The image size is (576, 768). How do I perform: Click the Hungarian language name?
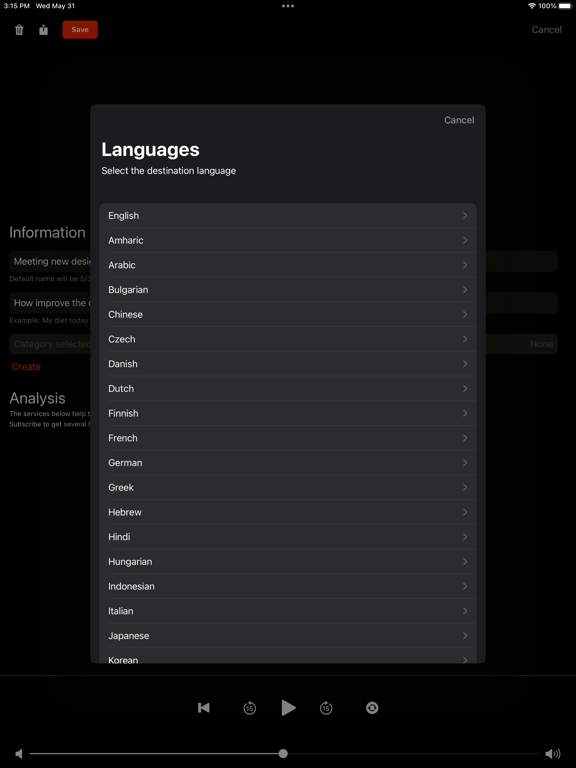tap(130, 561)
